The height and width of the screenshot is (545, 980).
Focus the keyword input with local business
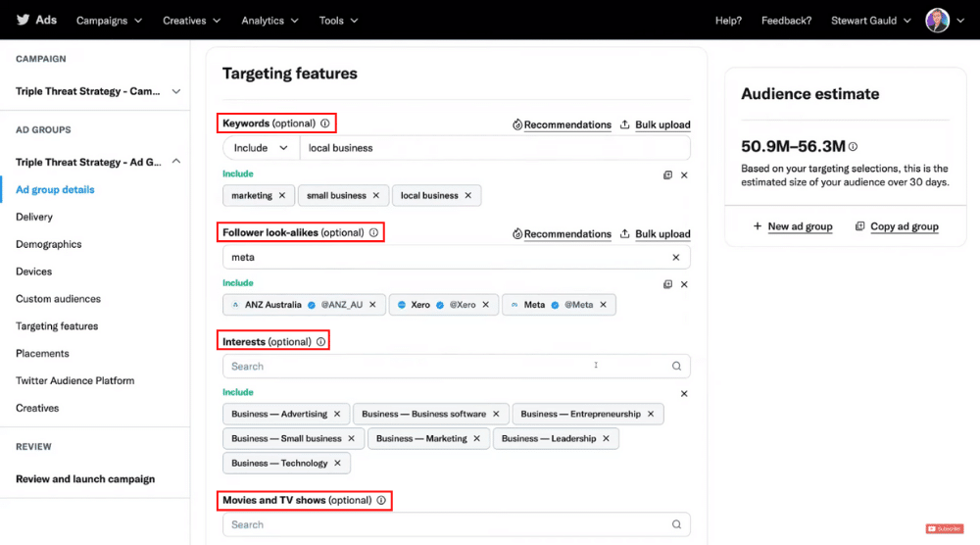[x=495, y=148]
